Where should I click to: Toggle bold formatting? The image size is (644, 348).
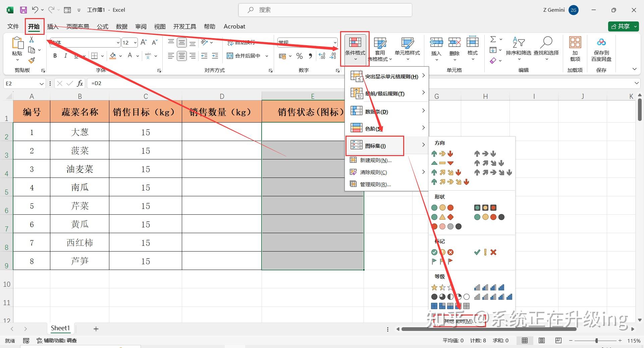(x=55, y=56)
